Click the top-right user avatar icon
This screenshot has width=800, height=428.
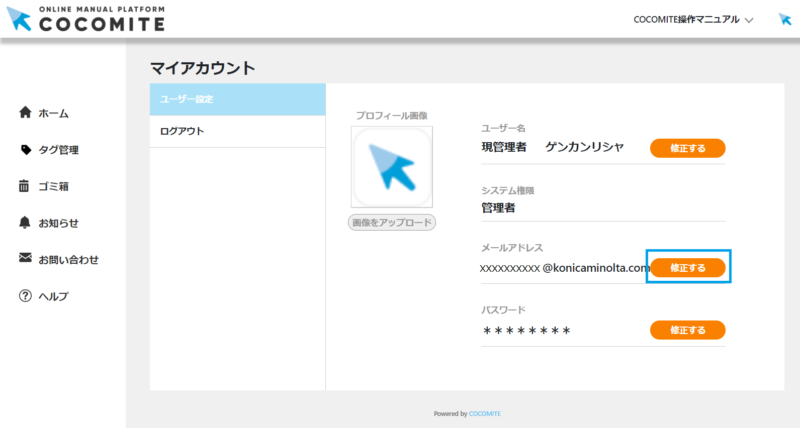784,19
